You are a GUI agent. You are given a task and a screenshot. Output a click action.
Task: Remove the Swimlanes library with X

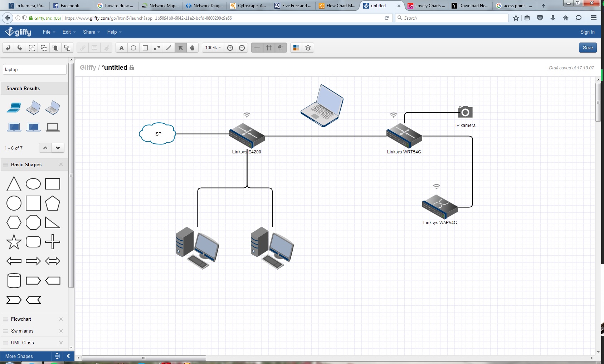(x=61, y=331)
